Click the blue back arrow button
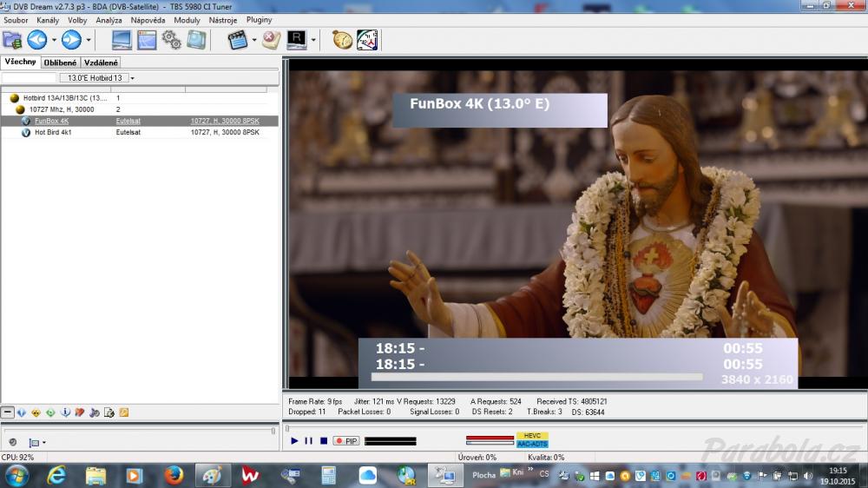Screen dimensions: 868x488 click(37, 40)
